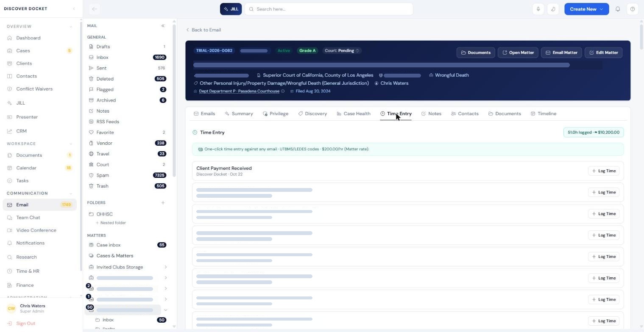Collapse the Communication section in the sidebar
The height and width of the screenshot is (332, 644).
pyautogui.click(x=71, y=194)
